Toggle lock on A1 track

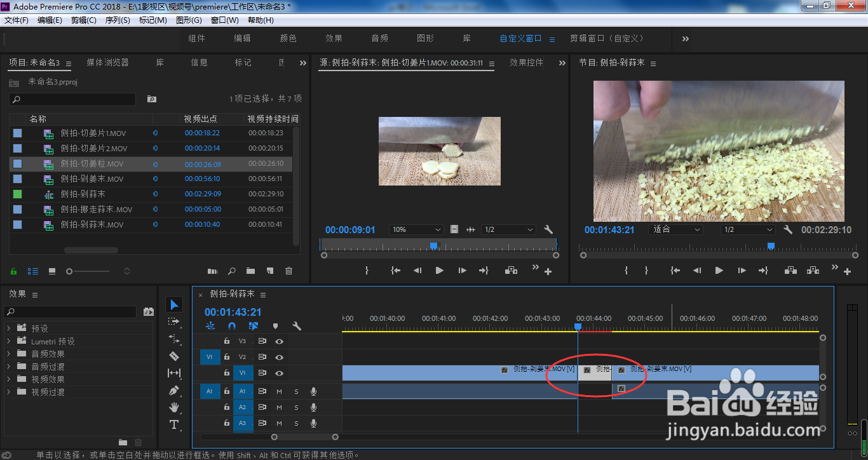tap(227, 391)
